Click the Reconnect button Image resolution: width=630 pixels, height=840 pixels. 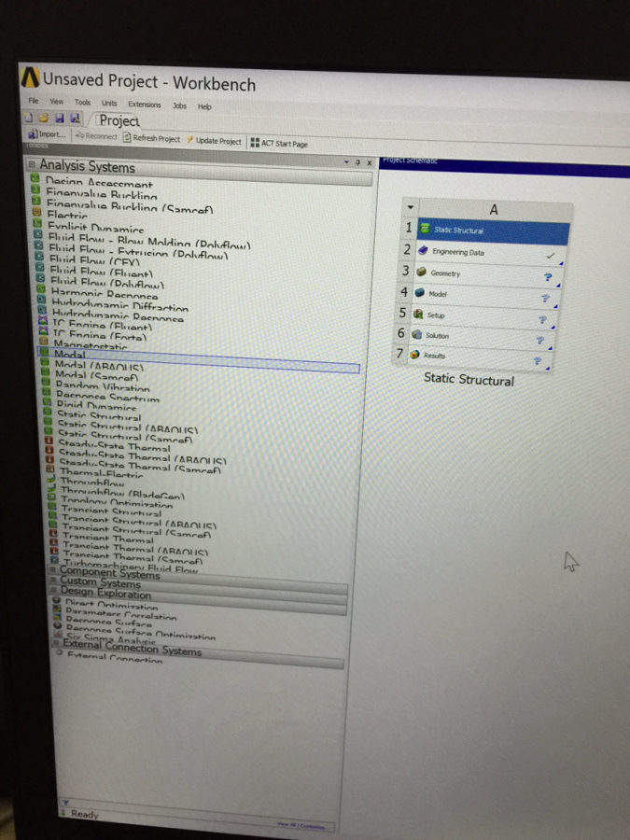point(96,136)
